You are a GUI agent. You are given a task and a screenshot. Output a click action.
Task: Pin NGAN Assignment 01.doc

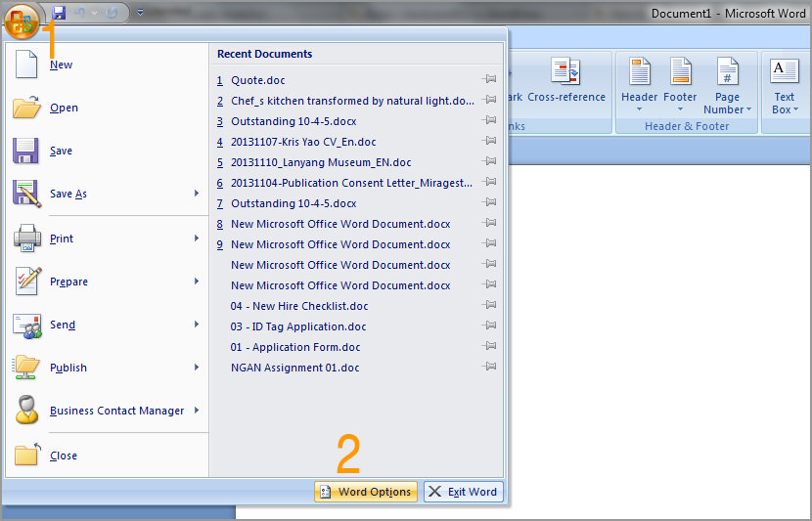pyautogui.click(x=489, y=366)
